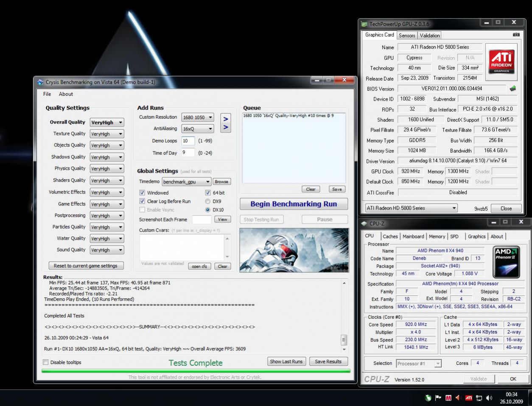The width and height of the screenshot is (532, 406).
Task: Add run to queue using the arrows button
Action: [x=226, y=123]
